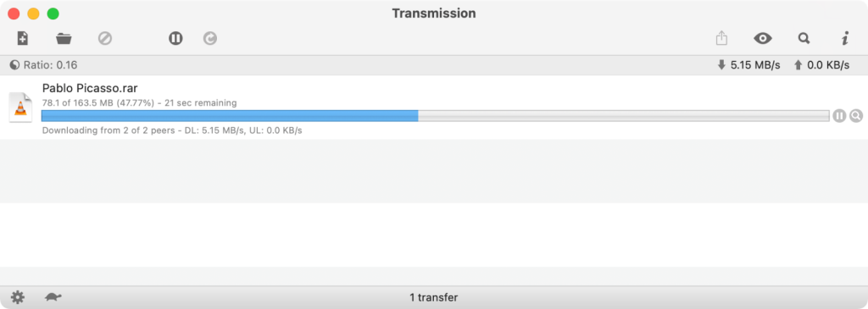Pause all transfers from the toolbar

(175, 38)
